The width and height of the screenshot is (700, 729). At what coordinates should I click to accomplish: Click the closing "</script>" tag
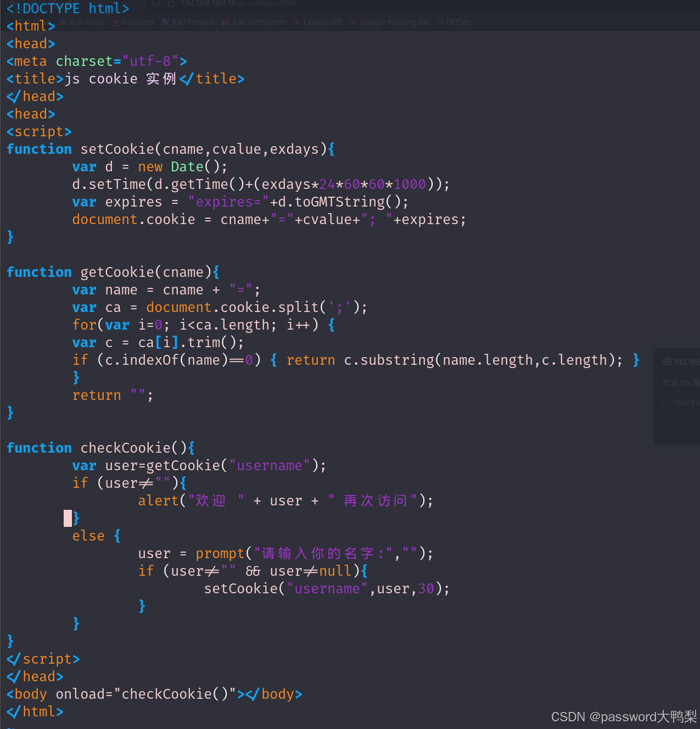(x=43, y=659)
